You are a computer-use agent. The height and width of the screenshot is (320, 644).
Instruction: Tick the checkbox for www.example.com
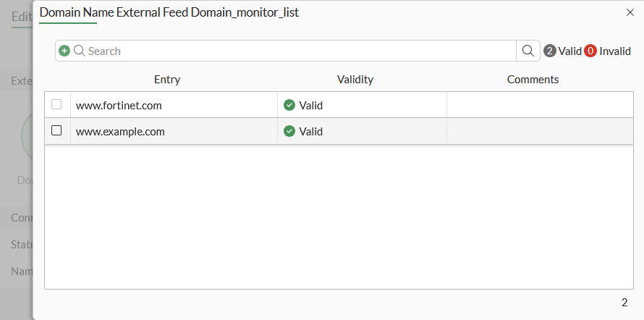56,131
